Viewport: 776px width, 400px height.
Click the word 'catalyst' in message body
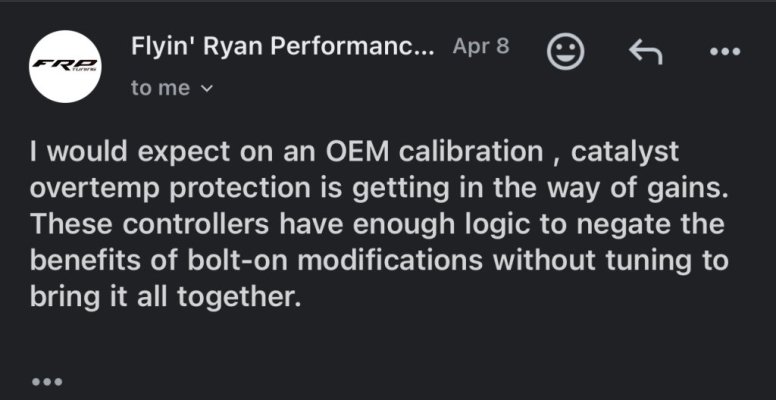click(x=625, y=152)
